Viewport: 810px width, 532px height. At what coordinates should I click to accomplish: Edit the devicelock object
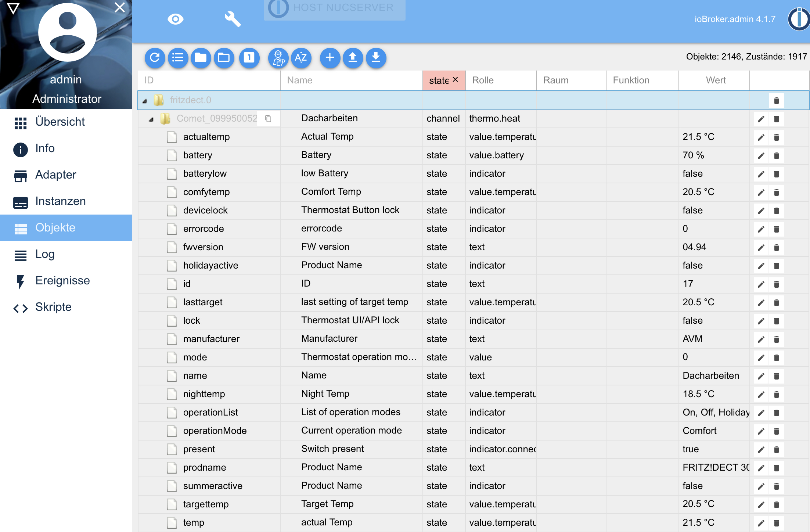[761, 211]
